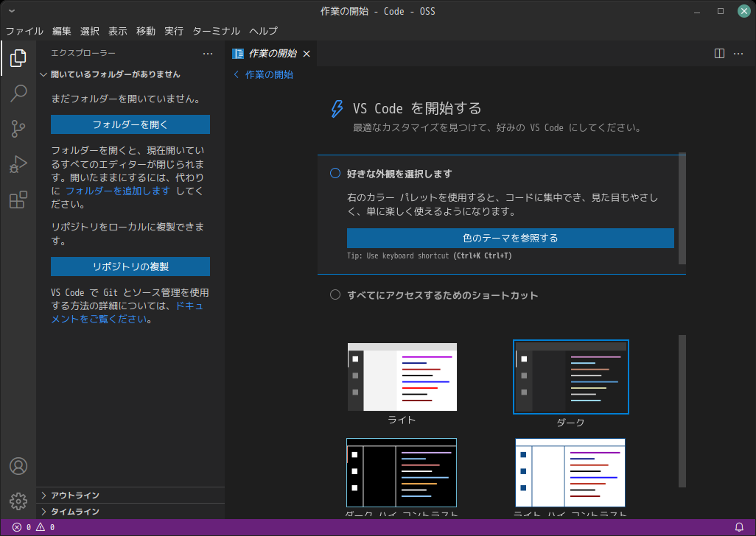Open the Manage gear icon
The height and width of the screenshot is (536, 756).
18,501
